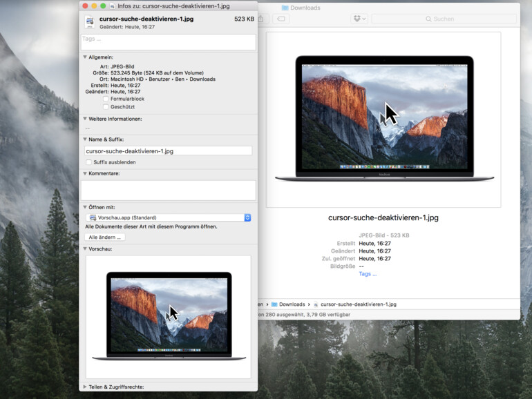Collapse the Allgemein section
This screenshot has width=532, height=399.
85,57
